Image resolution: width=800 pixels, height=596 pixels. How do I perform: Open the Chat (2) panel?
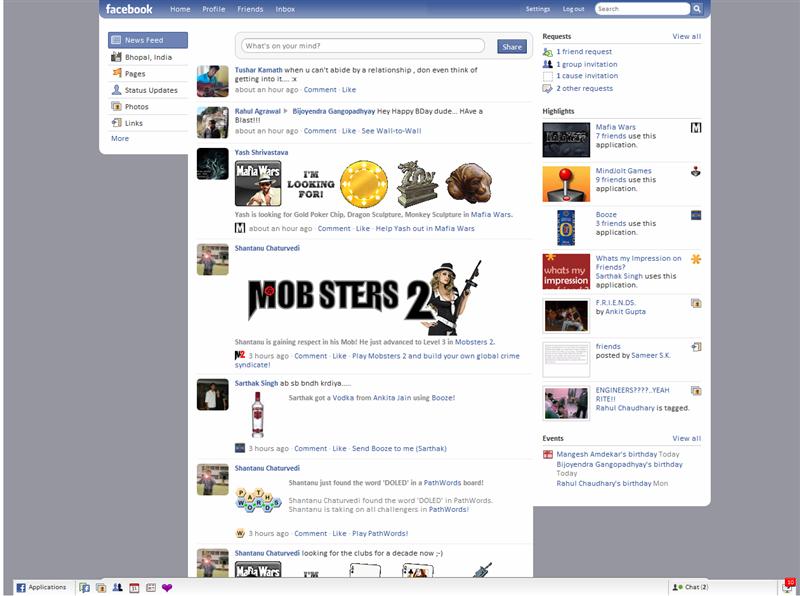(x=690, y=587)
